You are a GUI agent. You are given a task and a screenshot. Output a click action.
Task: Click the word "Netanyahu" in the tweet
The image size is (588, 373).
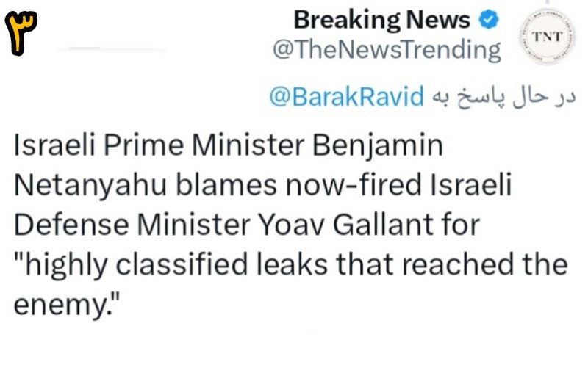90,185
